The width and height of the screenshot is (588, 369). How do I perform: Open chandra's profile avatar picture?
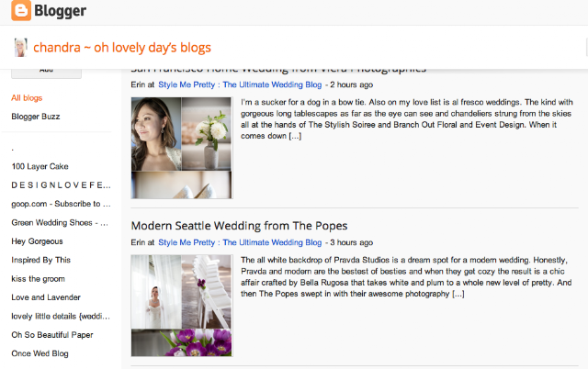(20, 48)
